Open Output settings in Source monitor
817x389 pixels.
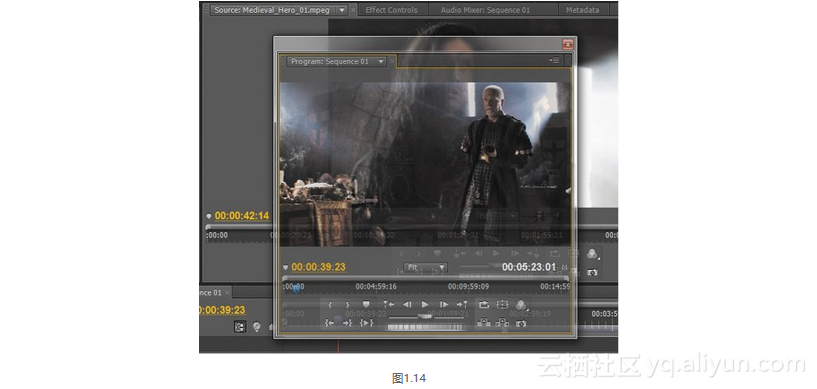coord(592,254)
